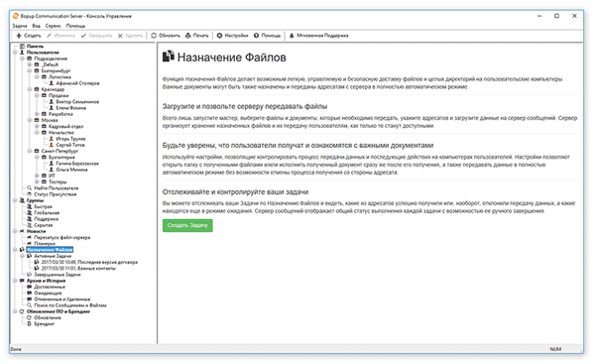Open the Вид menu

[x=36, y=26]
